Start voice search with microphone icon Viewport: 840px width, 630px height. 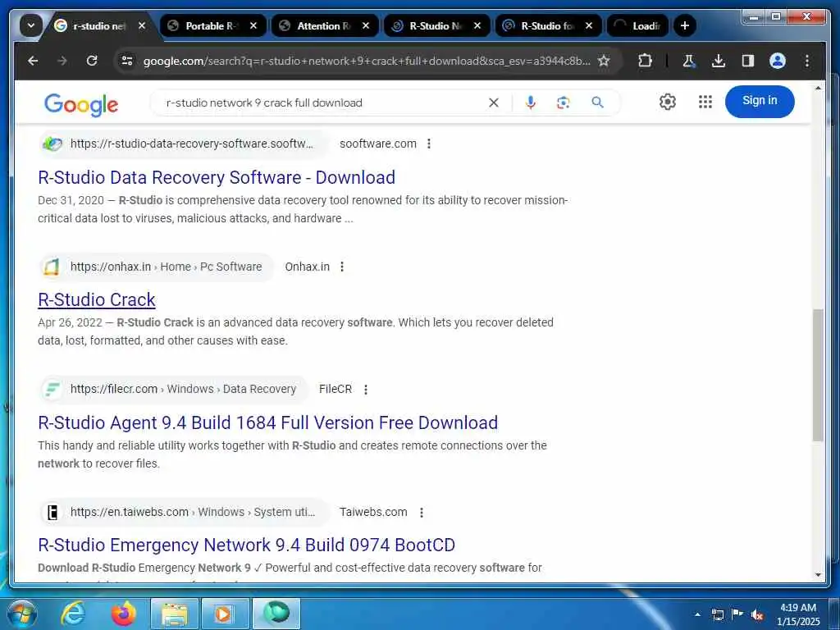point(531,103)
